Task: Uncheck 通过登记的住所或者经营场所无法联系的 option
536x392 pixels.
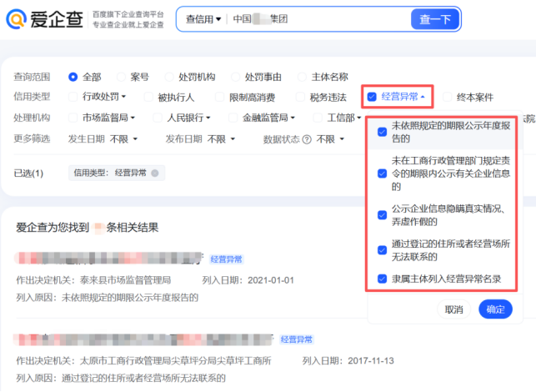Action: 382,250
